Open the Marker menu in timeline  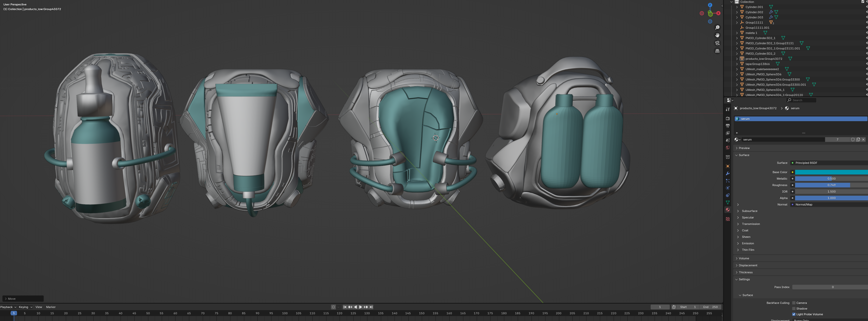tap(51, 307)
